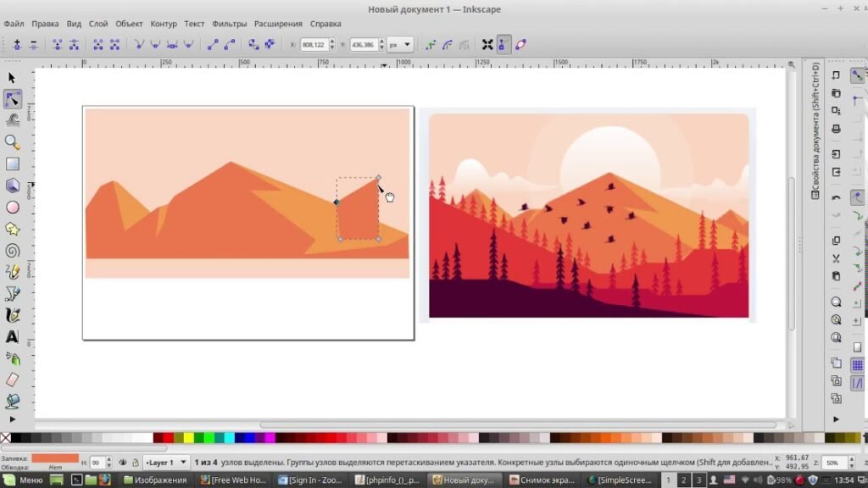The width and height of the screenshot is (868, 488).
Task: Select the Eraser tool
Action: tap(12, 380)
